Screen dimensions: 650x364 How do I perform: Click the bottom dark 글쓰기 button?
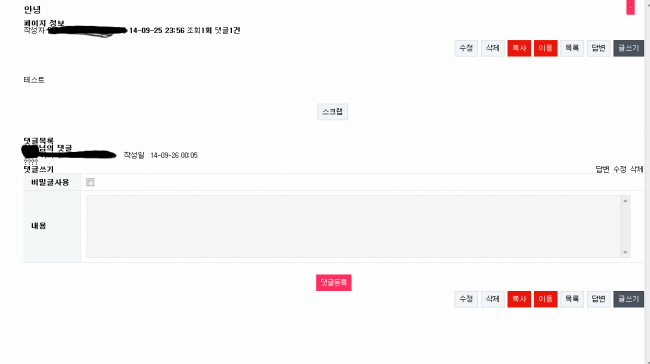tap(628, 299)
